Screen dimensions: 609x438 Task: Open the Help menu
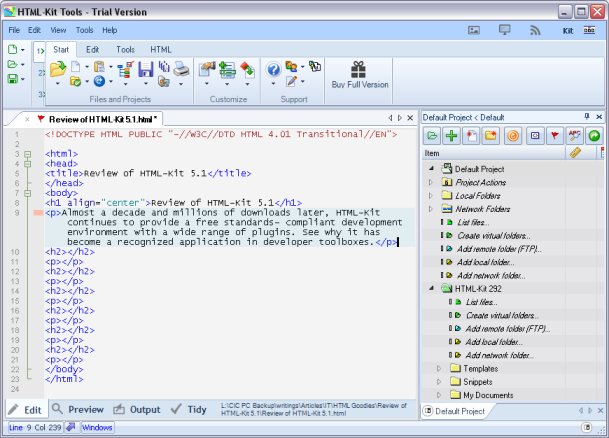[110, 30]
